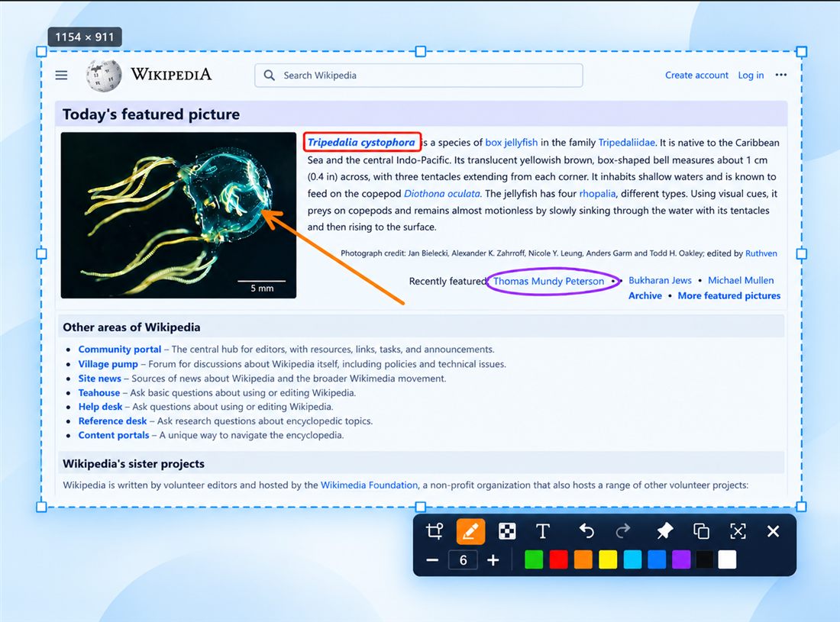This screenshot has width=840, height=622.
Task: Pick the green color swatch
Action: pos(534,560)
